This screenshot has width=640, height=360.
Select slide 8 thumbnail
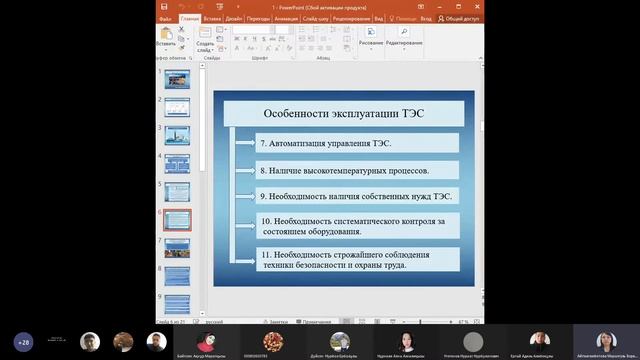point(177,276)
